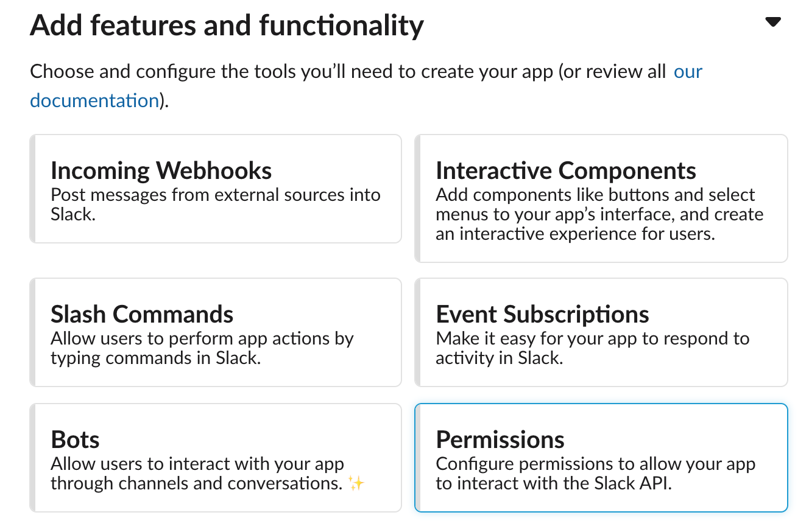Collapse the Add features and functionality section

(772, 21)
